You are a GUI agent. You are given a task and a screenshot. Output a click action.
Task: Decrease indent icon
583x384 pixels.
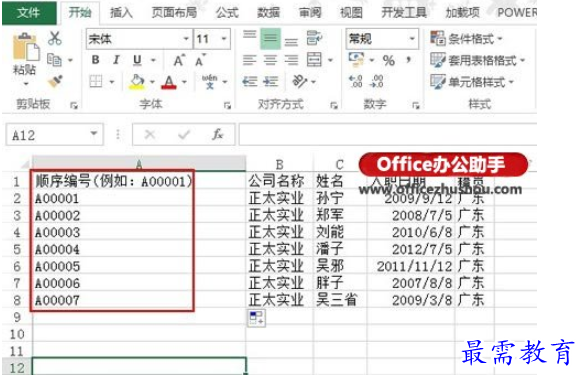pyautogui.click(x=249, y=81)
